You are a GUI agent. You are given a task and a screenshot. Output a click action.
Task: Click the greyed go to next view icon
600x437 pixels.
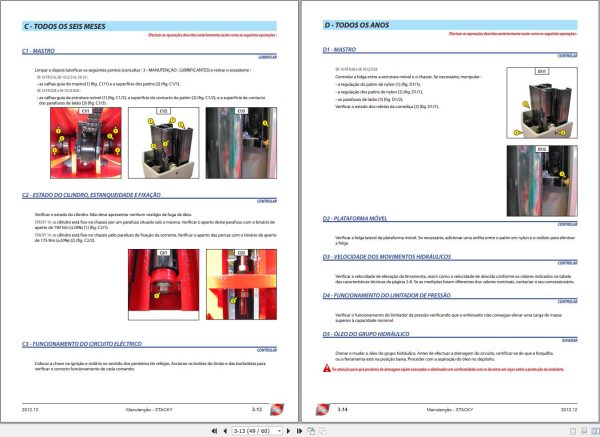pos(323,431)
